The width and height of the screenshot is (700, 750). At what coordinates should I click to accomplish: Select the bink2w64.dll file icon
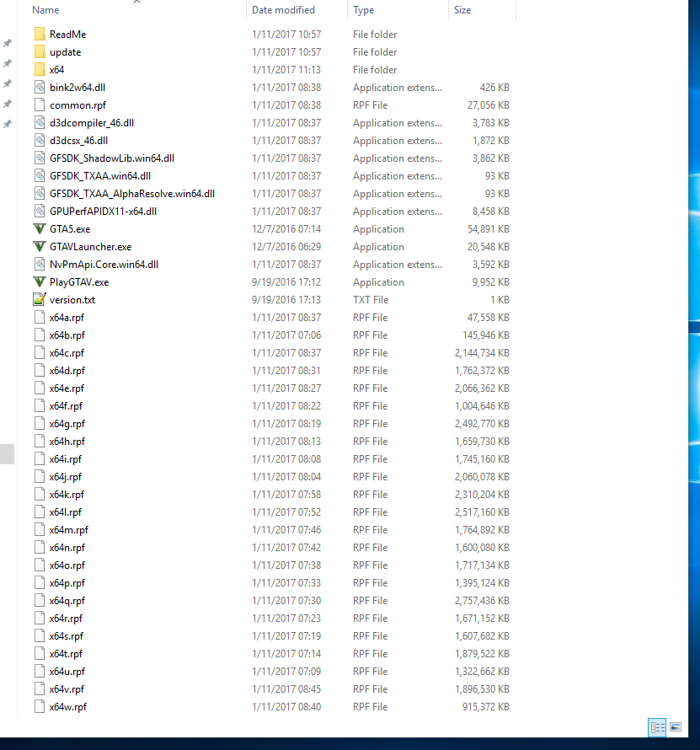pyautogui.click(x=40, y=88)
